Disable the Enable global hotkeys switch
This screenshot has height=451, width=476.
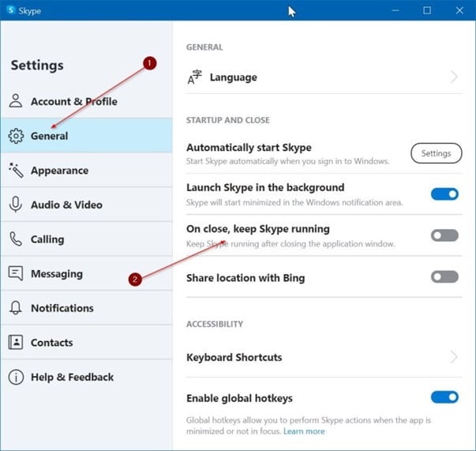(444, 397)
